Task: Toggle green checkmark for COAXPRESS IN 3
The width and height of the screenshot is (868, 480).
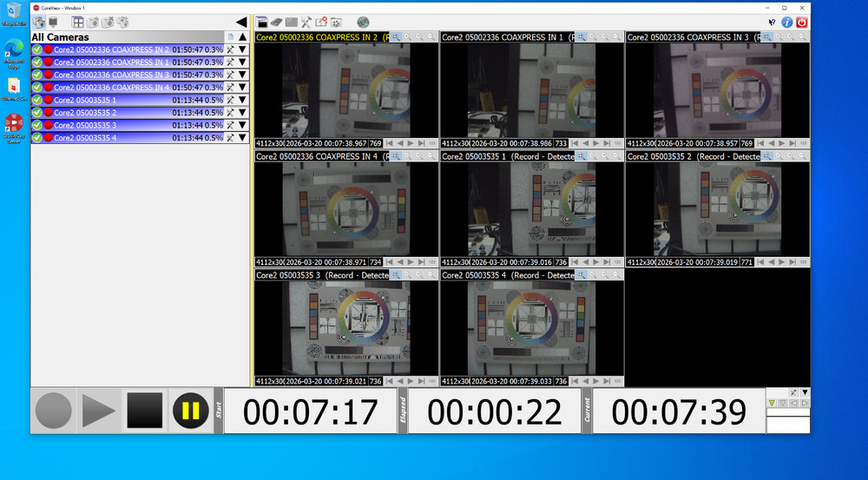Action: (x=37, y=75)
